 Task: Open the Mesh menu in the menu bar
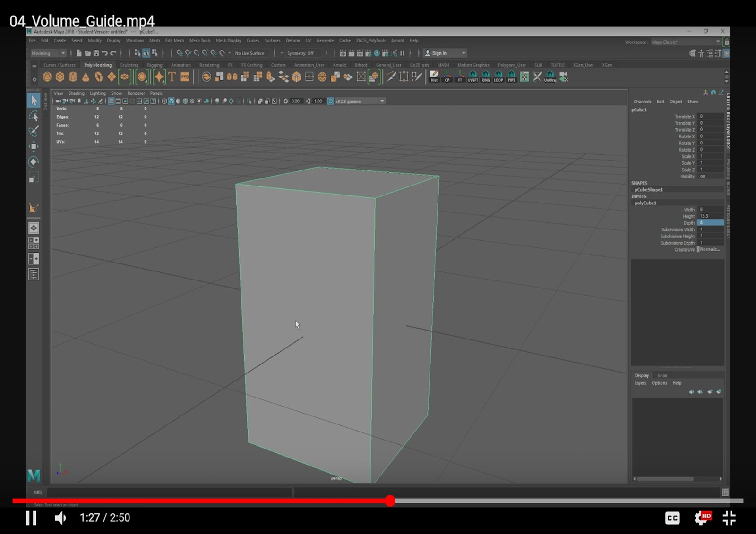click(x=155, y=41)
